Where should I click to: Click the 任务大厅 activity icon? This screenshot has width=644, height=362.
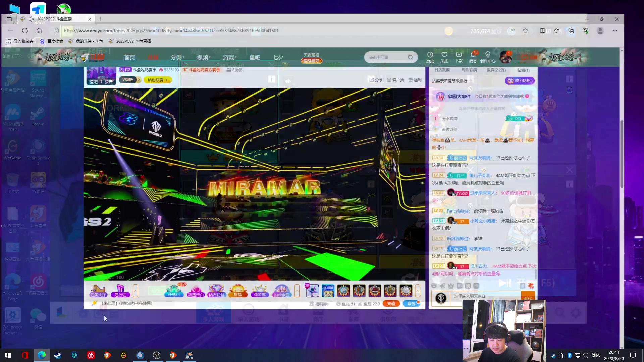[98, 290]
